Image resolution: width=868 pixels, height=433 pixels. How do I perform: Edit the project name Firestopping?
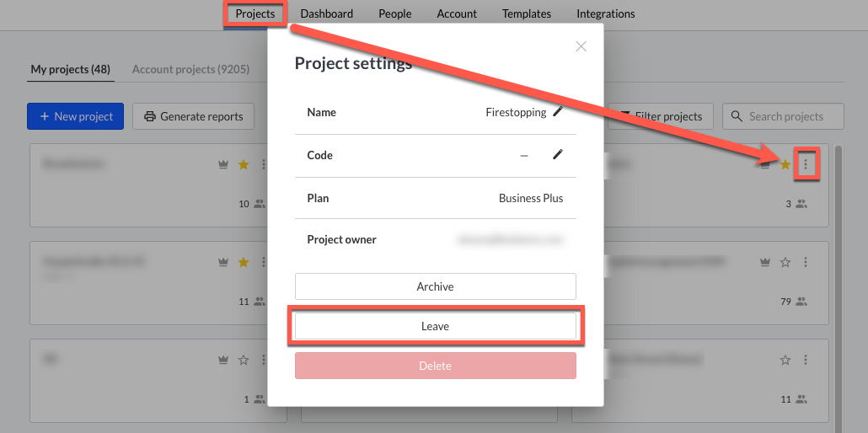[x=558, y=112]
